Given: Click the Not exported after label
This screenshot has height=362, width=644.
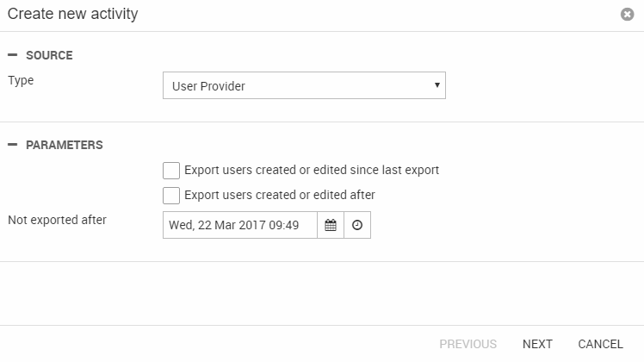Looking at the screenshot, I should [x=57, y=220].
